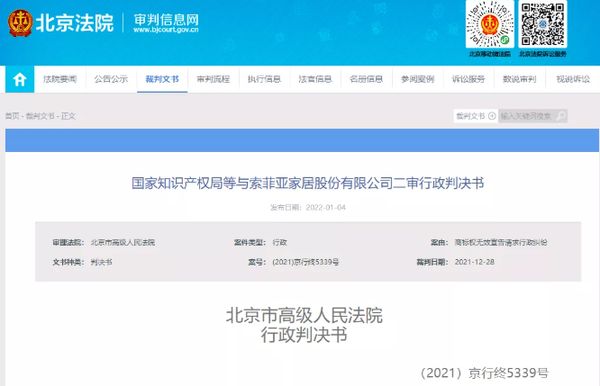The height and width of the screenshot is (386, 600).
Task: Click the Beijing Court emblem logo
Action: pos(20,23)
